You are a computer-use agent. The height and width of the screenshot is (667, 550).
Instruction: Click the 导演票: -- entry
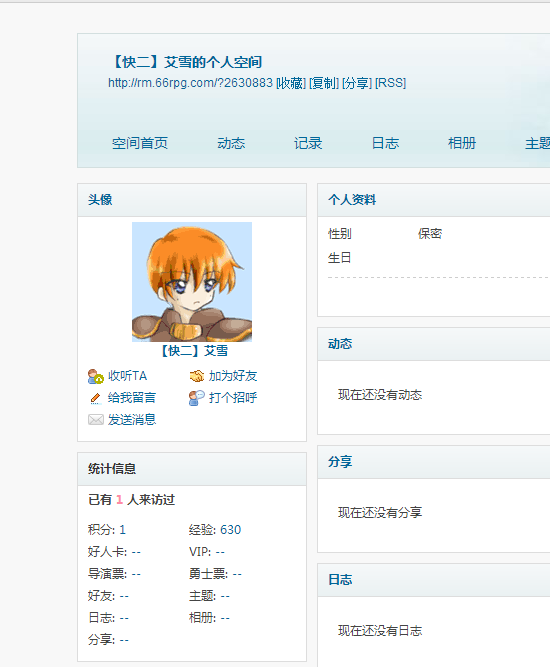point(114,574)
